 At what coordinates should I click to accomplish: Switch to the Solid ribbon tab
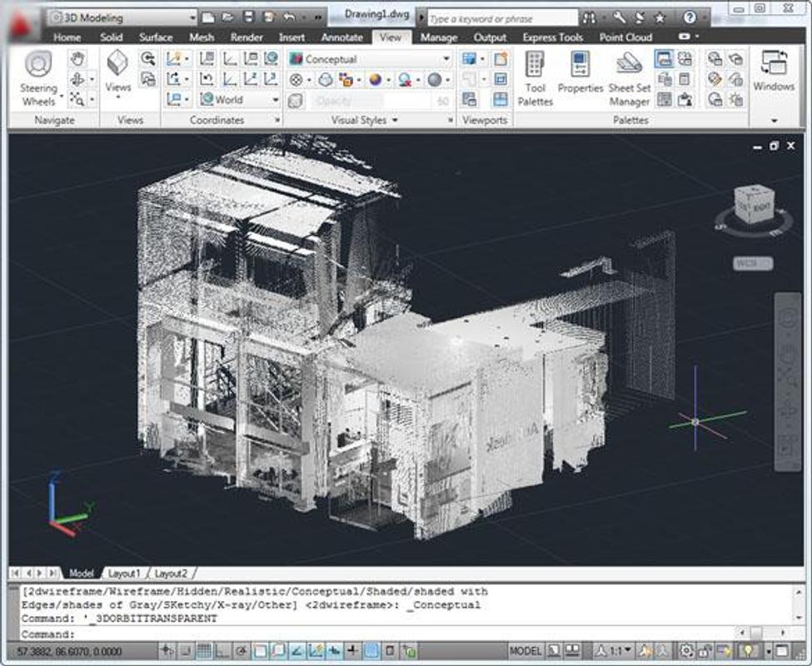(x=112, y=37)
